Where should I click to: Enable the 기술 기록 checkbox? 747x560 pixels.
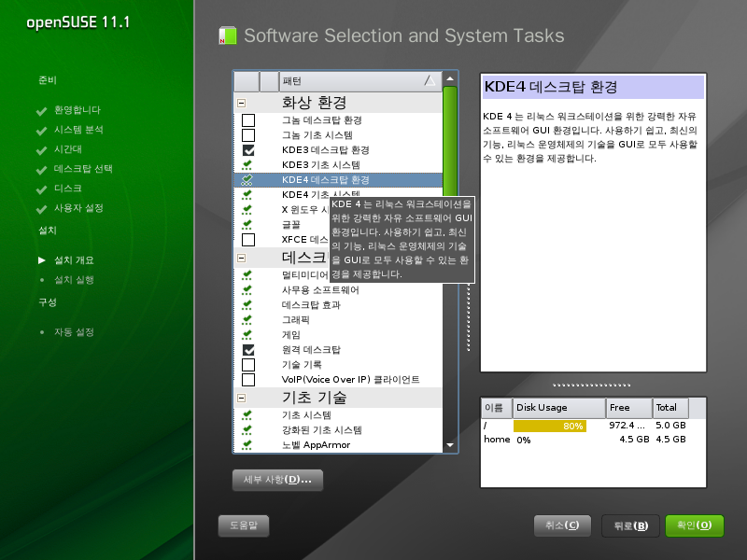[x=248, y=365]
